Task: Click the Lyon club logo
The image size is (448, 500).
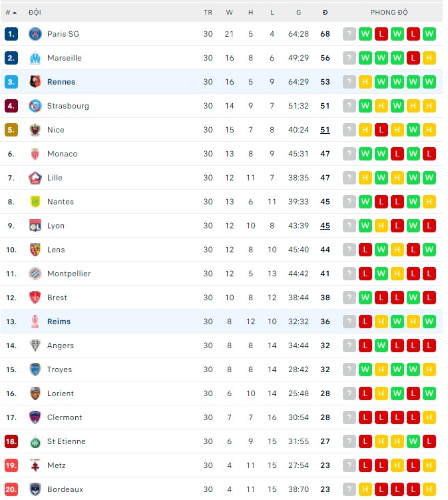Action: (35, 226)
